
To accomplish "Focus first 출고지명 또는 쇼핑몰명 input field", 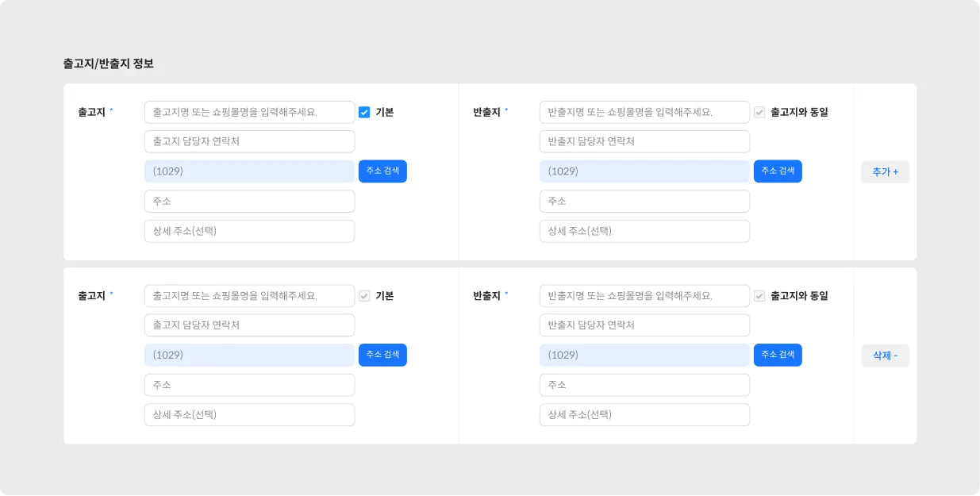I will tap(249, 112).
